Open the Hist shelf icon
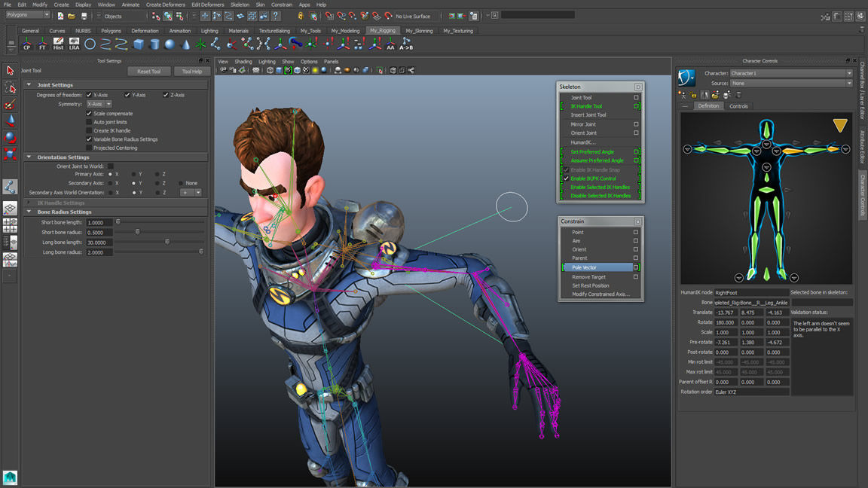The height and width of the screenshot is (488, 868). (x=58, y=44)
